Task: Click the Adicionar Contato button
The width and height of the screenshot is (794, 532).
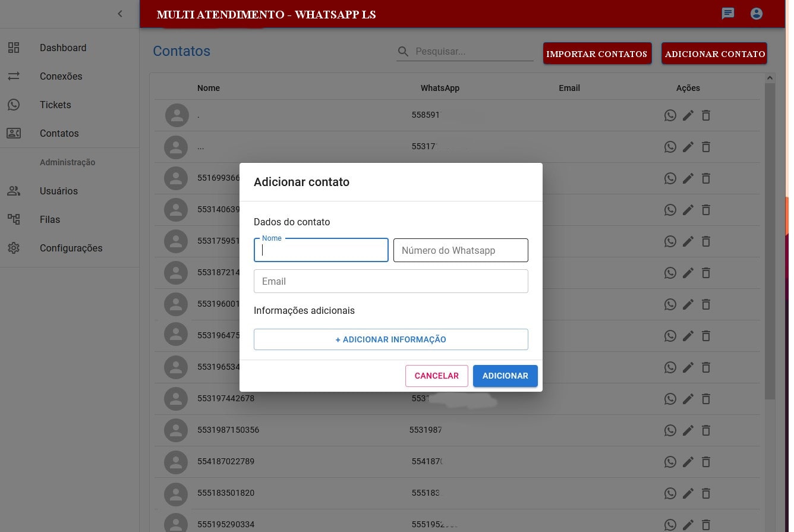Action: point(714,53)
